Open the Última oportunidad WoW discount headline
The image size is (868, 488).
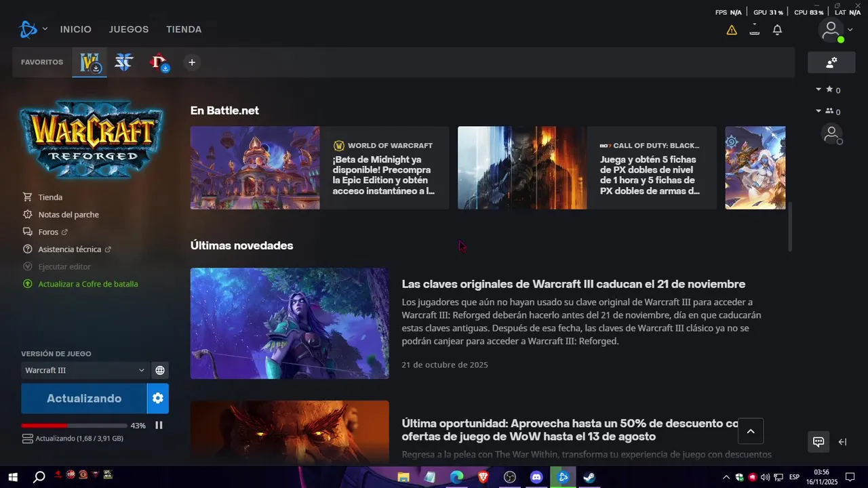pyautogui.click(x=570, y=430)
